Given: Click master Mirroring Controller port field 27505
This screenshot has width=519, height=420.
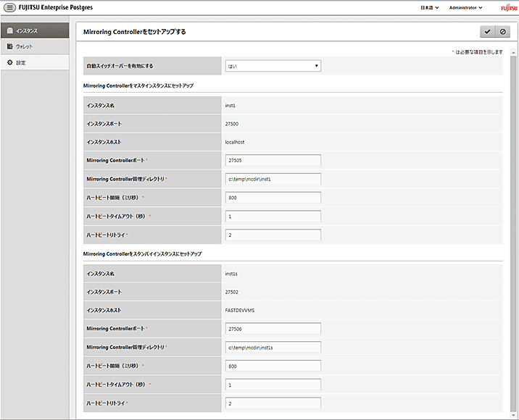Looking at the screenshot, I should tap(273, 160).
